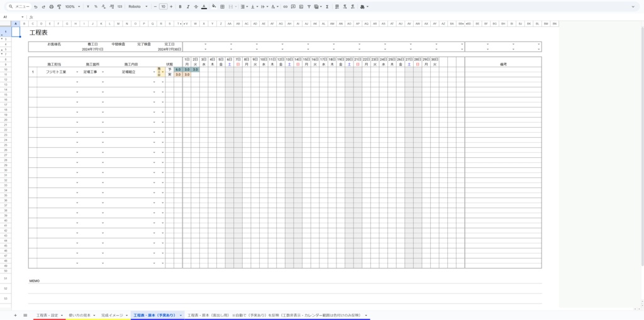Image resolution: width=644 pixels, height=320 pixels.
Task: Insert a chart
Action: 301,6
